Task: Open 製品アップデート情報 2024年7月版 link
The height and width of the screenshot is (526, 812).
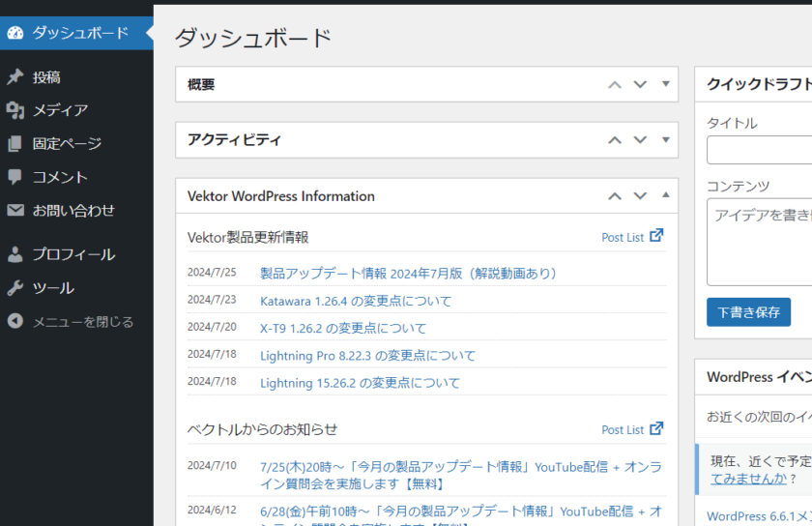Action: [408, 273]
